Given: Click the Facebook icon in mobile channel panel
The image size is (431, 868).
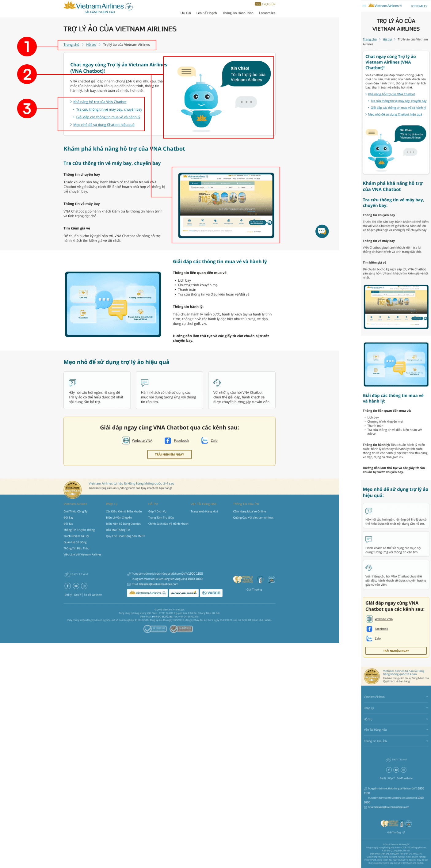Looking at the screenshot, I should point(369,629).
